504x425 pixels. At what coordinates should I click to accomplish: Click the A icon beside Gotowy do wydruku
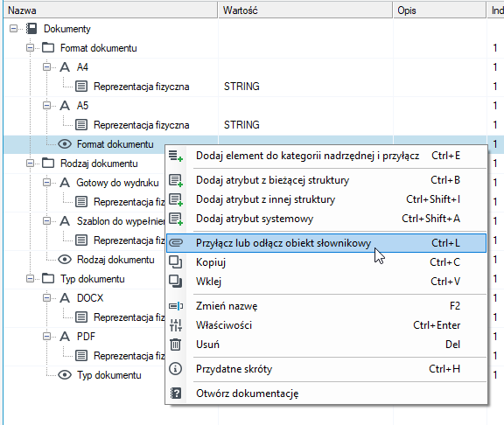tap(65, 183)
